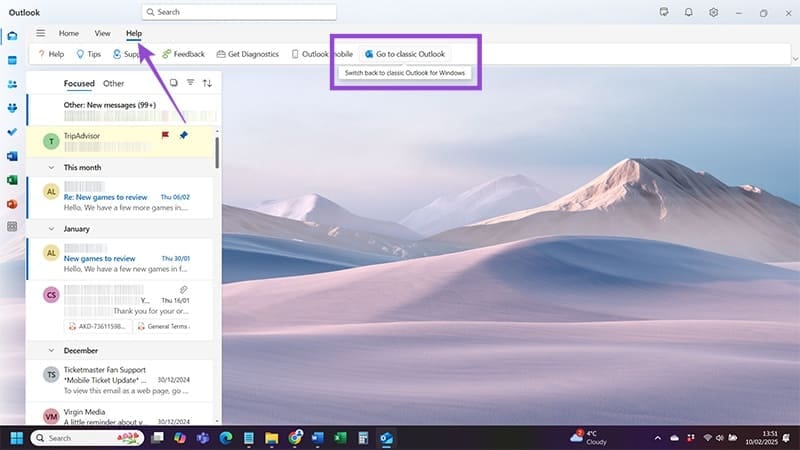Click the Help question mark ribbon button
Viewport: 800px width, 450px height.
tap(51, 54)
